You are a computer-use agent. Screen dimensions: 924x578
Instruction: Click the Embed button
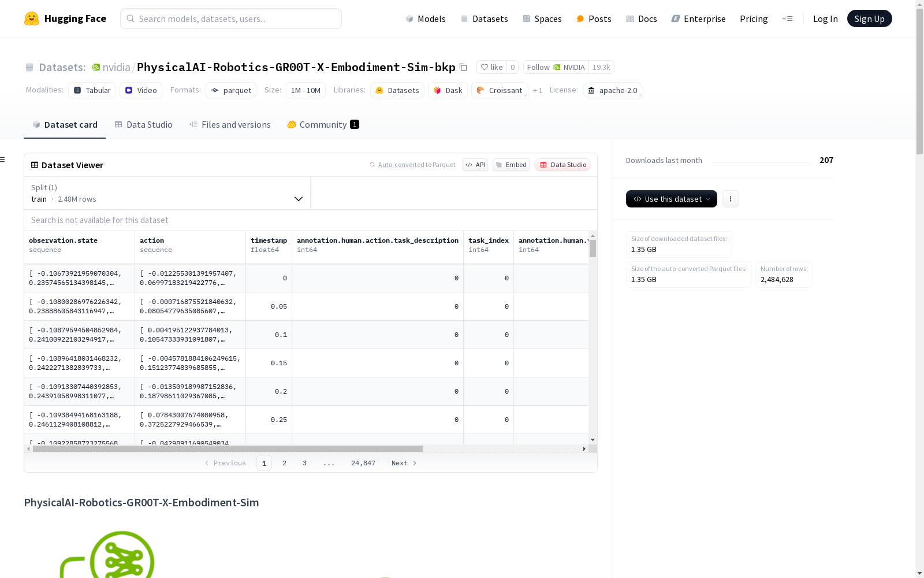pos(511,165)
